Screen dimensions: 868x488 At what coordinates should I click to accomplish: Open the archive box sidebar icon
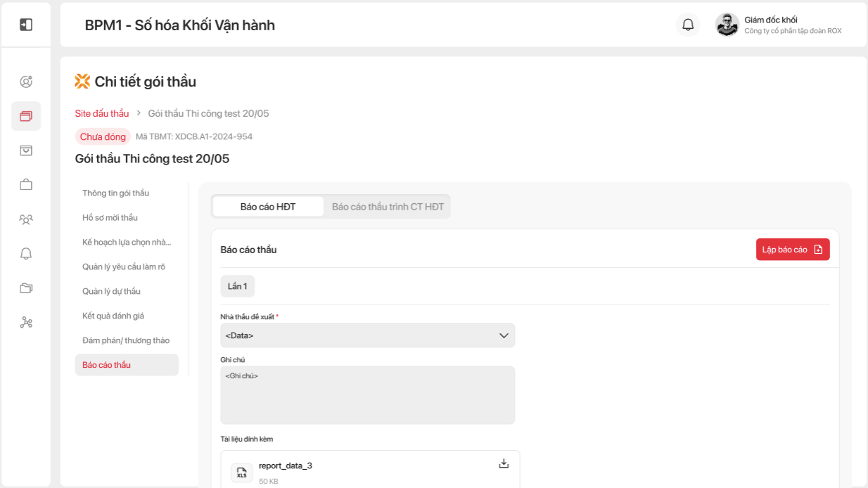[x=26, y=150]
